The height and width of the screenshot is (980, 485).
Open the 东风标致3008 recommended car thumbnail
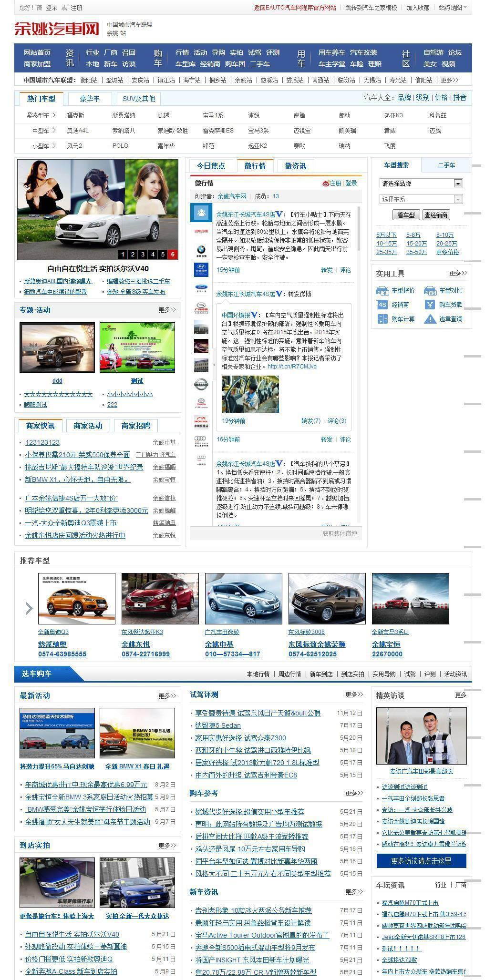click(327, 599)
